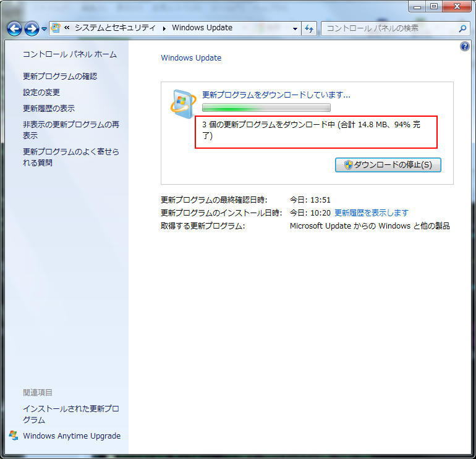This screenshot has height=459, width=476.
Task: Click 更新プログラムの最終確認日時 label
Action: (x=214, y=200)
